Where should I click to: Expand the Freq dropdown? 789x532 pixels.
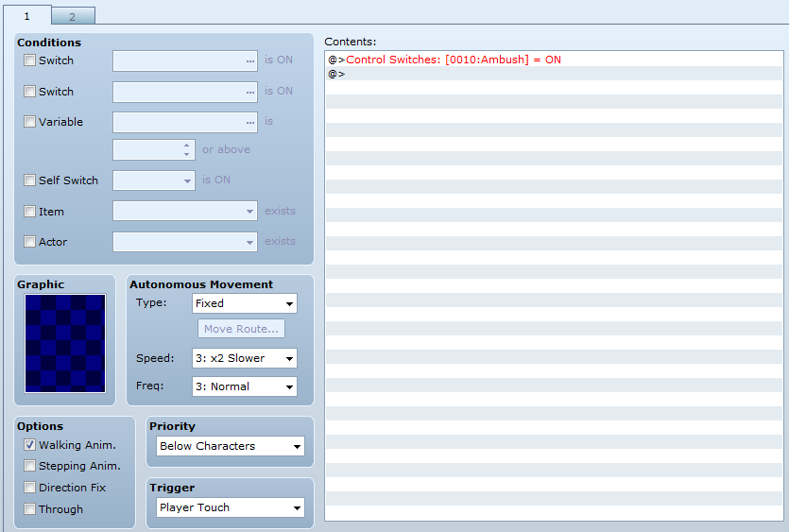tap(244, 386)
